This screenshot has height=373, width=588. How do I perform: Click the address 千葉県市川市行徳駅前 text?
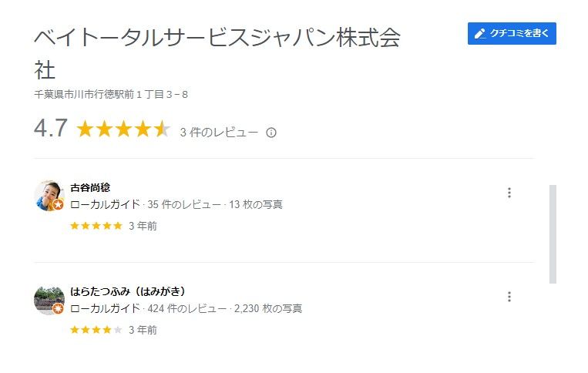pos(111,95)
